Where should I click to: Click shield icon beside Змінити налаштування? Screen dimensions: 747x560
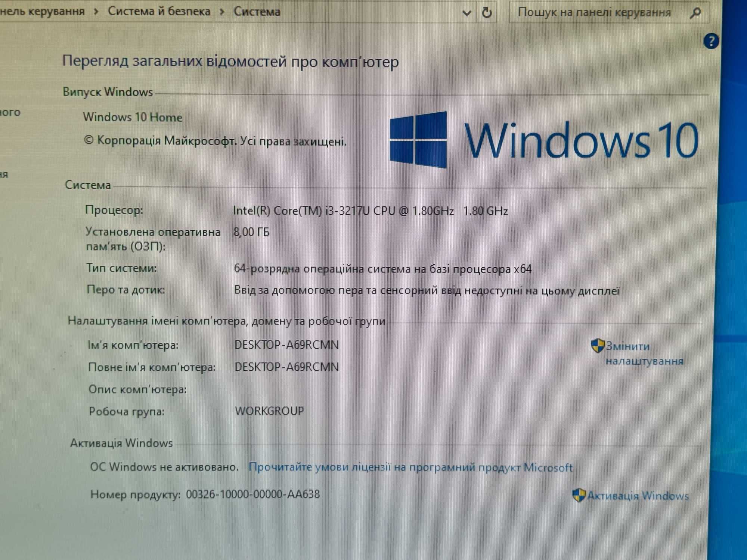pos(598,346)
